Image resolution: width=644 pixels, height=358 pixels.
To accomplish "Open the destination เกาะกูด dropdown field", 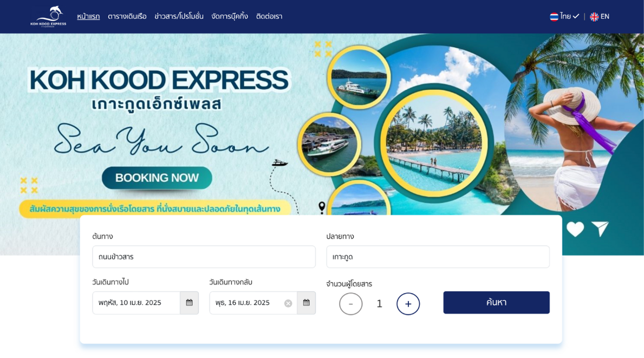I will coord(438,257).
